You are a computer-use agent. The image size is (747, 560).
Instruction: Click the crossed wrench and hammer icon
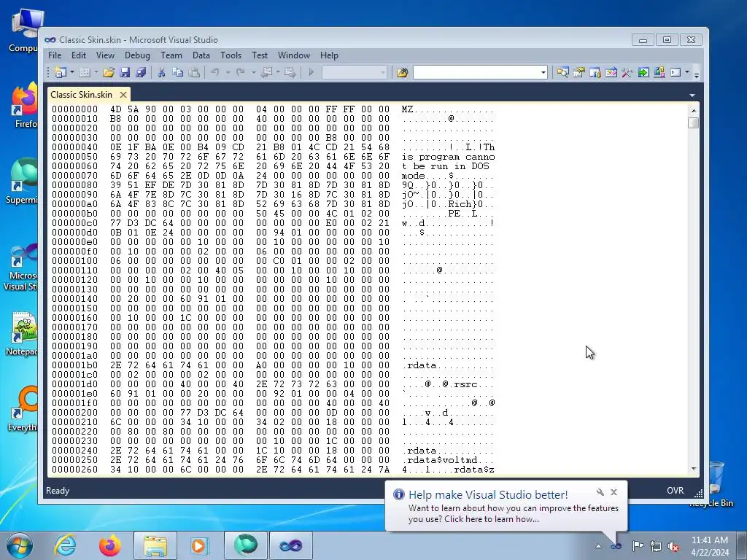(x=627, y=72)
